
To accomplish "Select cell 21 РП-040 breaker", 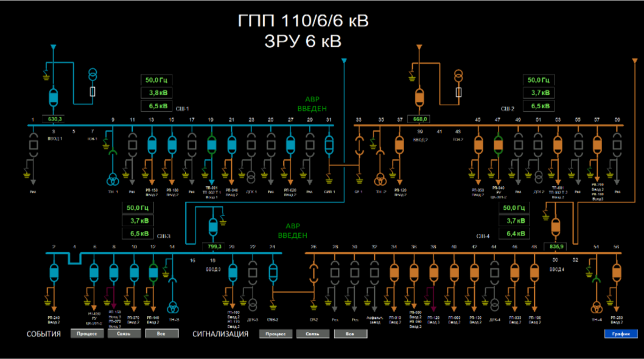I will pos(232,145).
